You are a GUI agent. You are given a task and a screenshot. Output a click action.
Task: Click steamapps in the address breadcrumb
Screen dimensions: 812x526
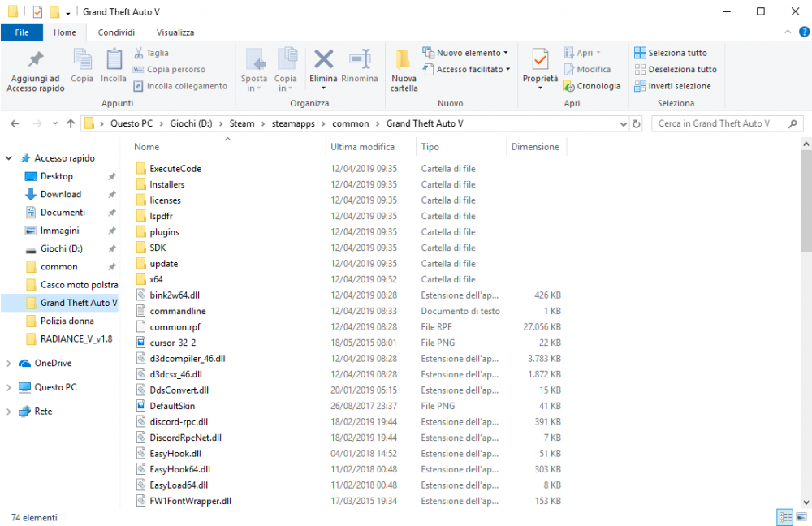293,123
